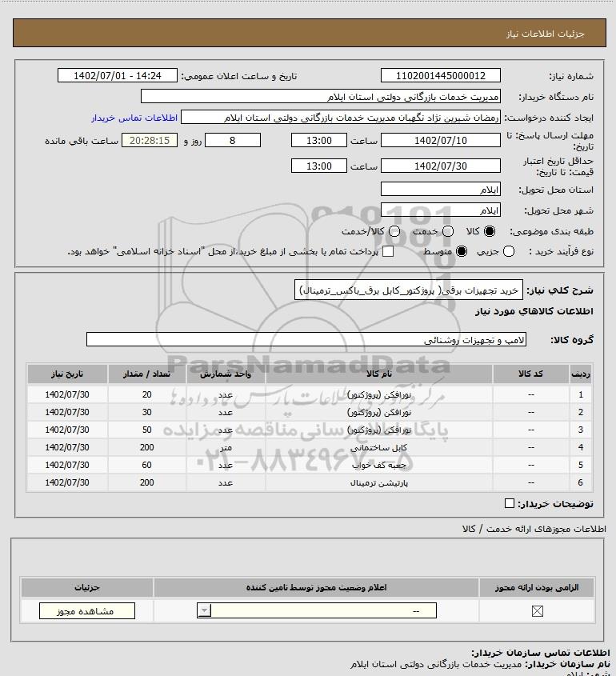Click the price validity date 1402/07/30 field
Screen dimensions: 616x676
(x=441, y=166)
